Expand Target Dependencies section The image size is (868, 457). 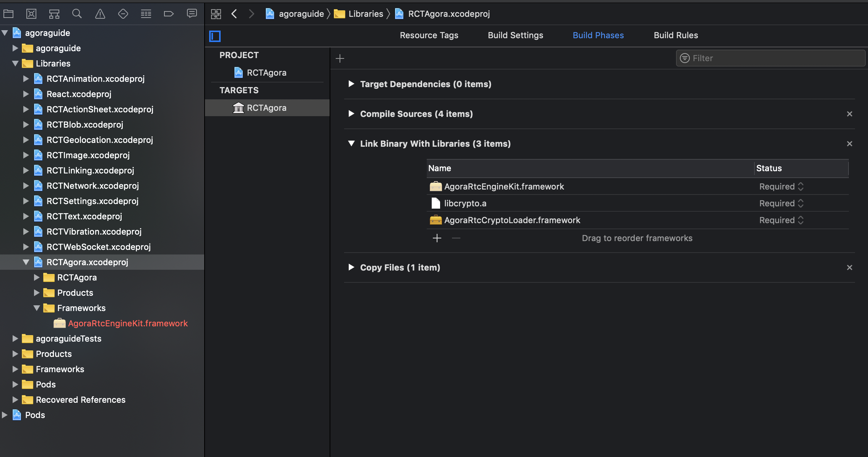click(351, 84)
